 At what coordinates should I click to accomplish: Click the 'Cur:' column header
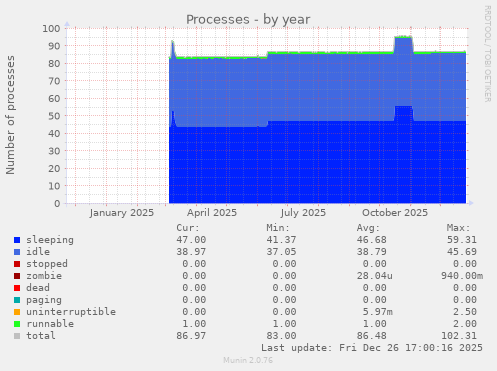(188, 228)
